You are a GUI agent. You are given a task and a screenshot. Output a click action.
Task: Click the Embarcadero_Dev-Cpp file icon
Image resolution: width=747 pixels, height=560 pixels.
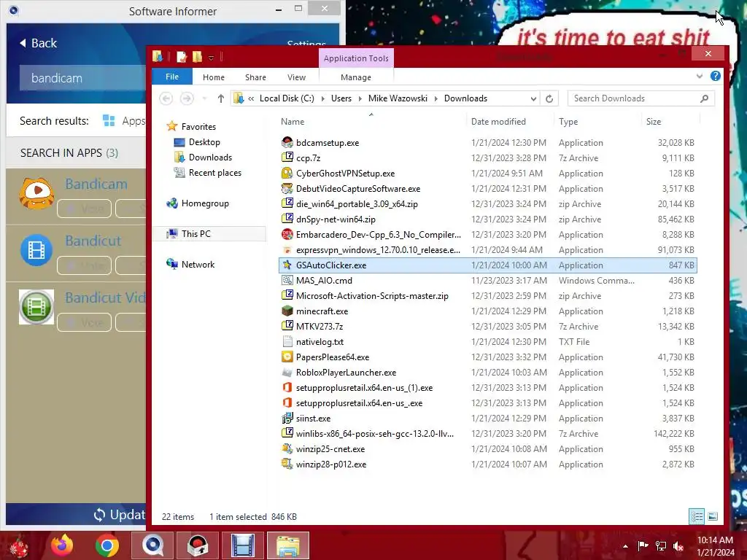click(x=287, y=234)
